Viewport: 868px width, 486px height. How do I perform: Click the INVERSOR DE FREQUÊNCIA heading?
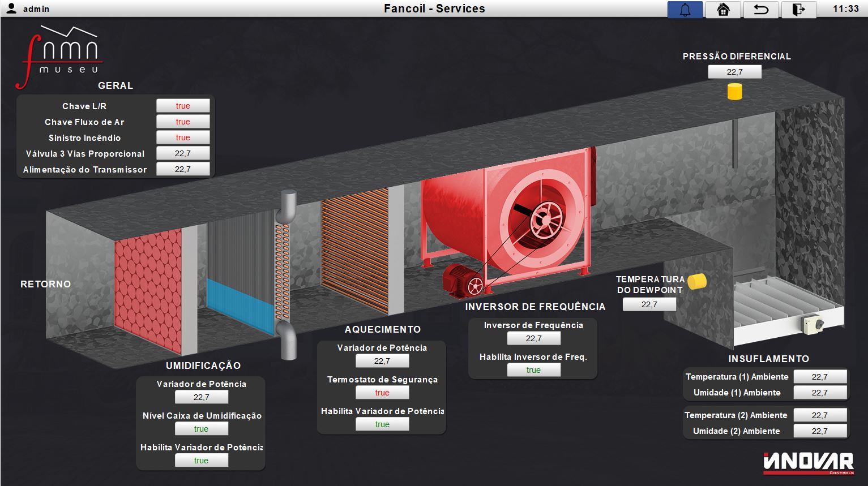[535, 307]
